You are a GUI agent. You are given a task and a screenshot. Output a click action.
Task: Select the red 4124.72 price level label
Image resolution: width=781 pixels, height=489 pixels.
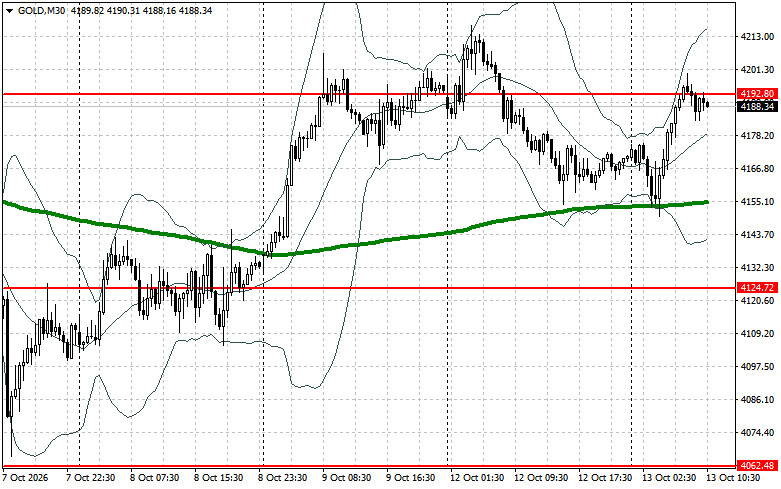tap(757, 288)
